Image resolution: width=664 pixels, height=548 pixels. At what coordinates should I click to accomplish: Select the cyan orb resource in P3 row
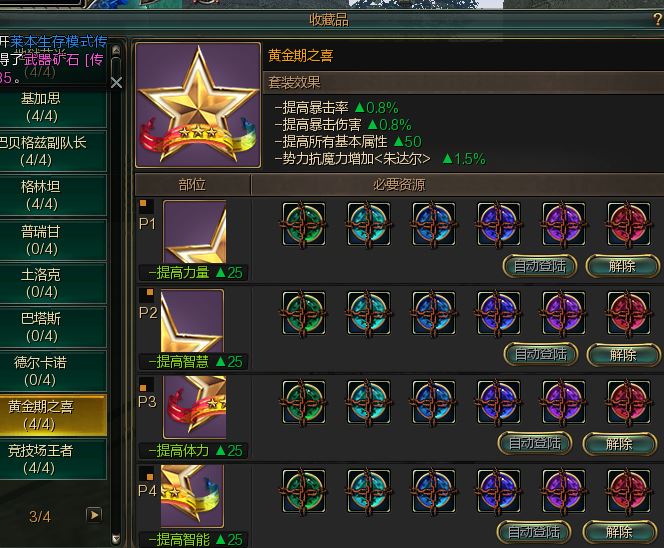point(368,402)
